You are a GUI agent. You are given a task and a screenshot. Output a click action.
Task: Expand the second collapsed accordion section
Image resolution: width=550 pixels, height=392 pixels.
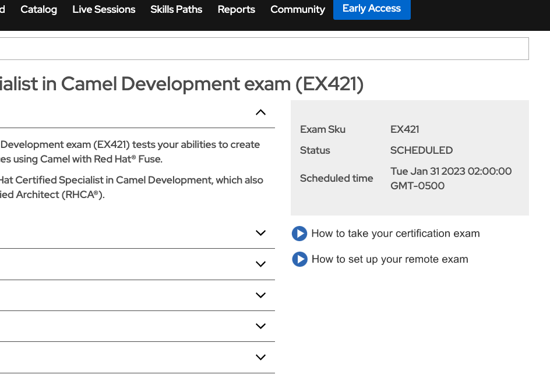260,264
